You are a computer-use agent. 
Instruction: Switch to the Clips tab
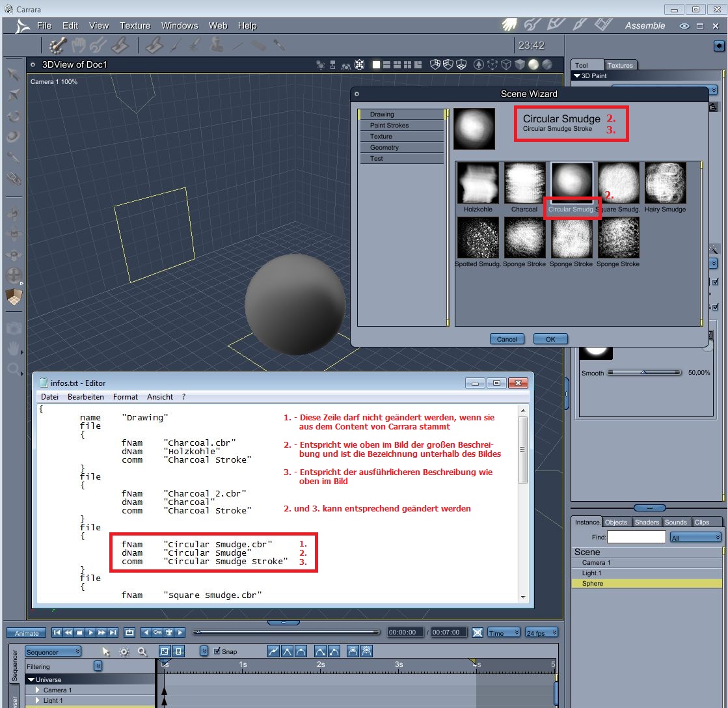click(701, 523)
